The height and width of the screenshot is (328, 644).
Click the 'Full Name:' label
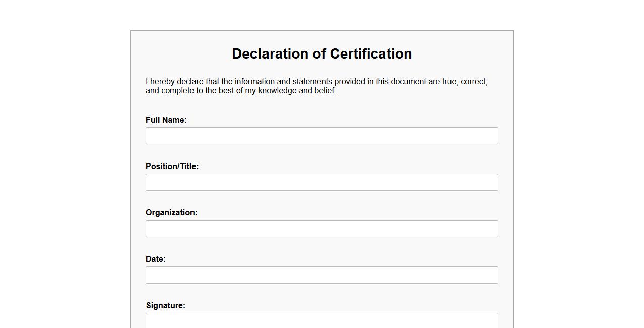166,120
